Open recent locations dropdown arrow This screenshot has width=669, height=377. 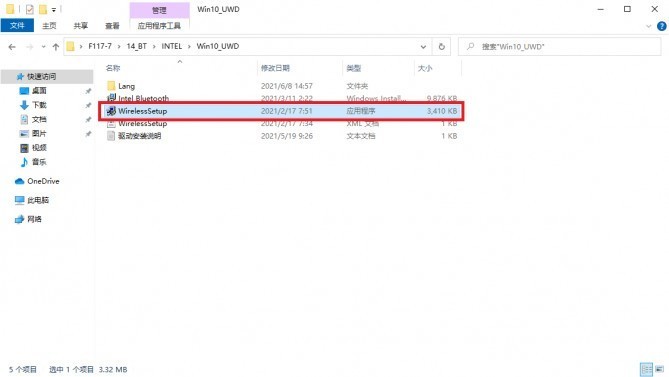tap(43, 46)
